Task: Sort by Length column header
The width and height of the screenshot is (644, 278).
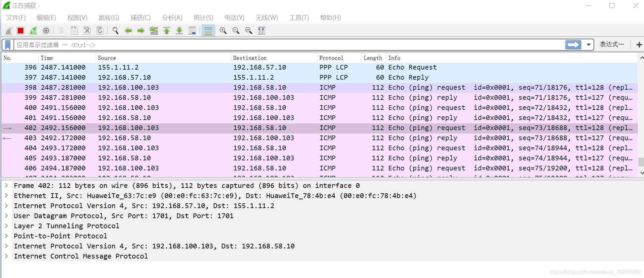Action: click(374, 58)
